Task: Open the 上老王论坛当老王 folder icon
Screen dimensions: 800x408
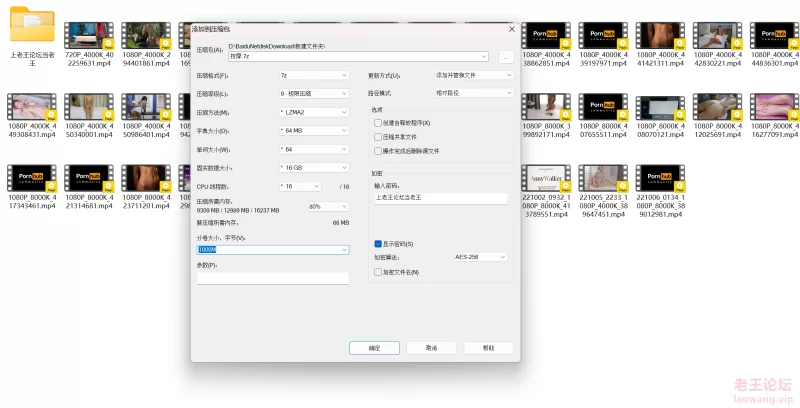Action: click(32, 24)
